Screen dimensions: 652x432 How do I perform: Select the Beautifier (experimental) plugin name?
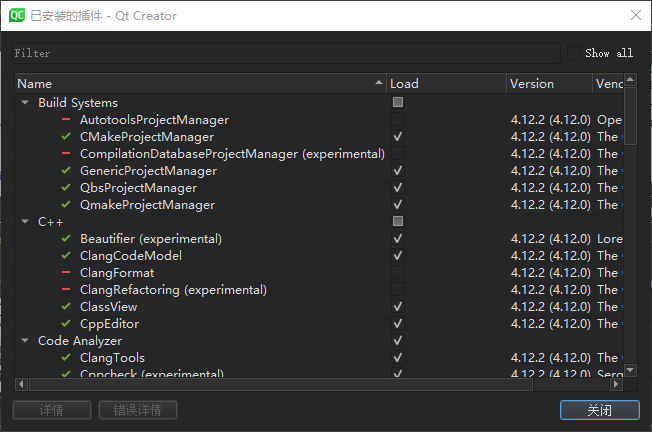click(x=151, y=239)
